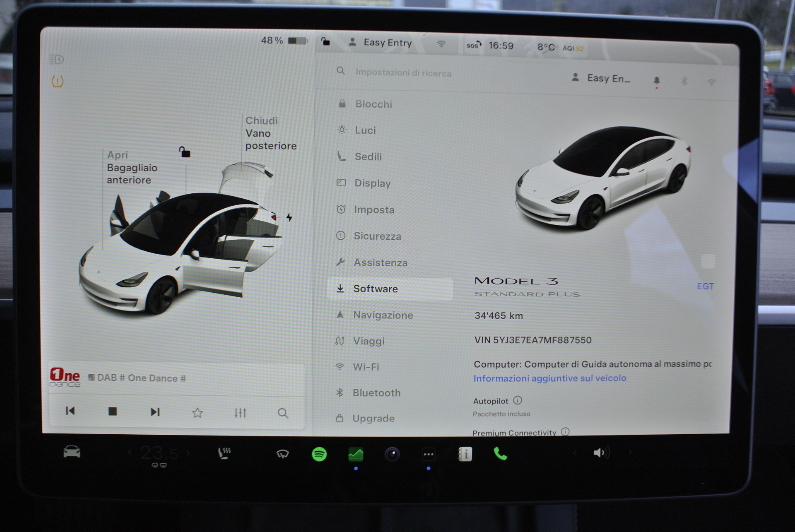Open Easy Entry profile in status bar
The image size is (795, 532).
click(x=380, y=42)
